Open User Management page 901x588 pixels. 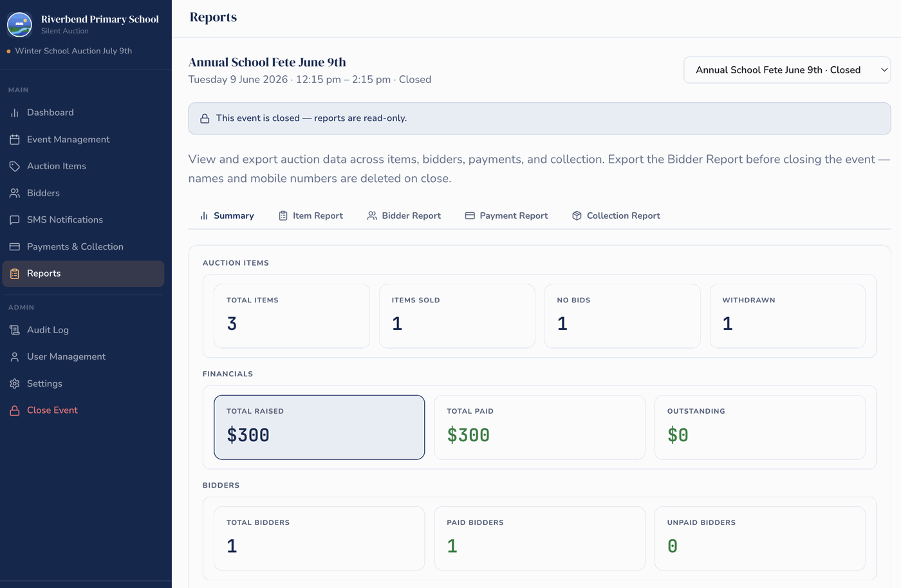(x=83, y=356)
